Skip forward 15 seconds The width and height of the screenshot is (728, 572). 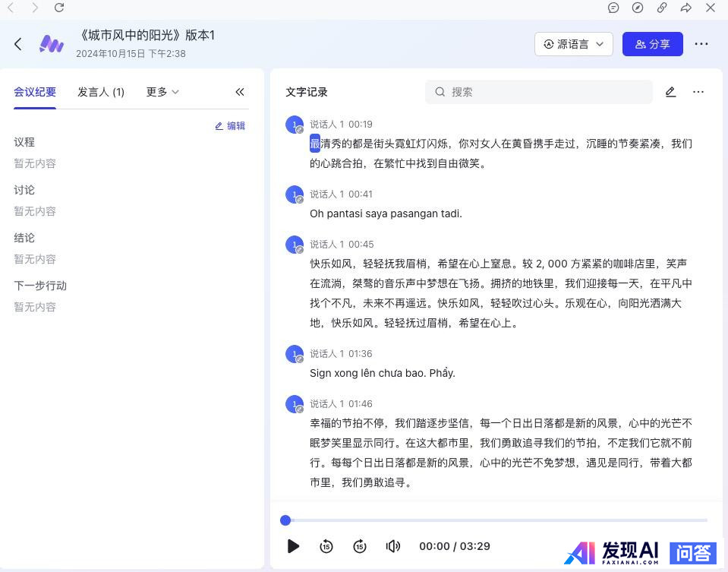pyautogui.click(x=360, y=546)
